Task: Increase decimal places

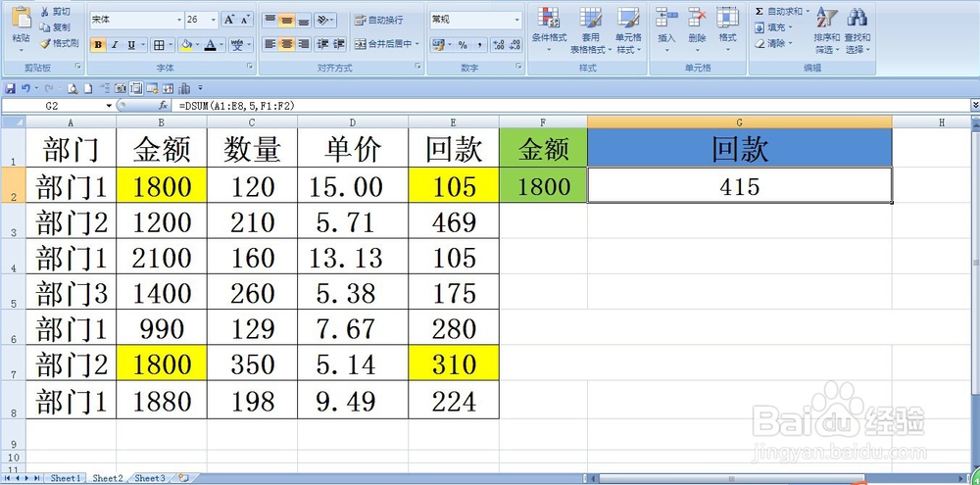Action: pos(499,45)
